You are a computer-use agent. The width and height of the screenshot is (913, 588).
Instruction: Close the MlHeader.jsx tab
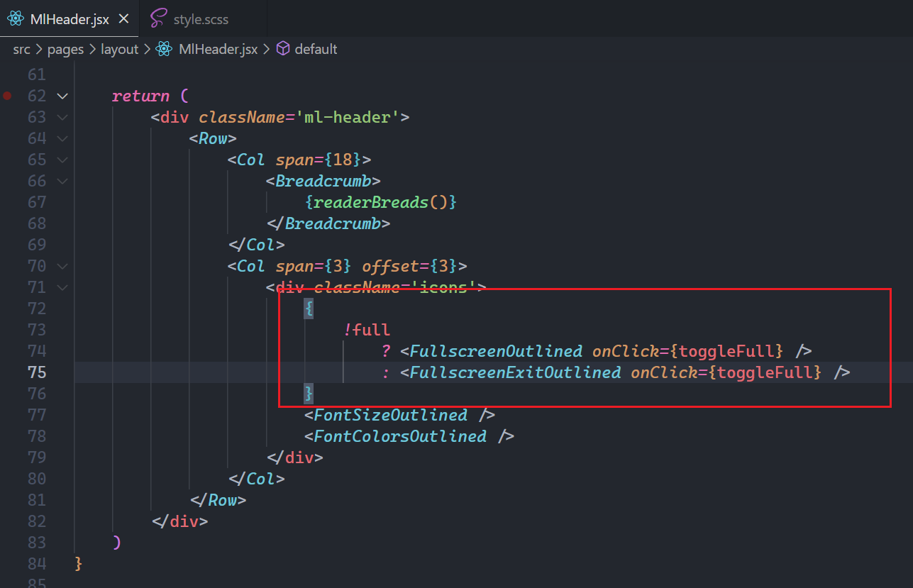click(x=123, y=19)
